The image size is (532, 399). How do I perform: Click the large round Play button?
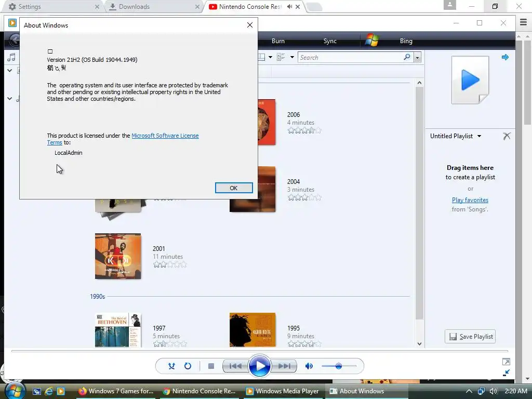coord(260,366)
